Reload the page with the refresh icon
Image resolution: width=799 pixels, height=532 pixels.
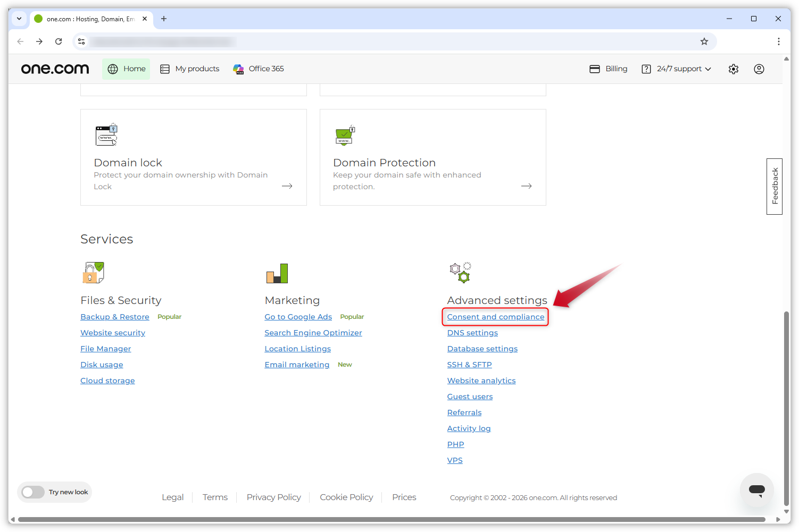59,41
